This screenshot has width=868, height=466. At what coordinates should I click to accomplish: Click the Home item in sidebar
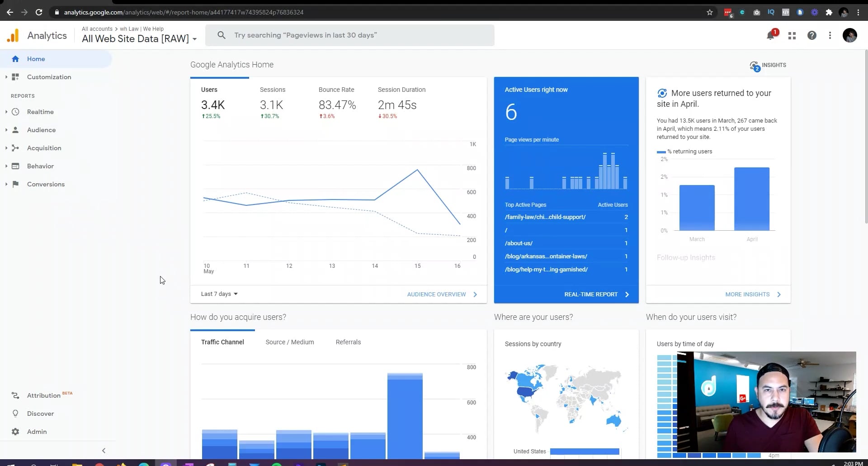[56, 59]
